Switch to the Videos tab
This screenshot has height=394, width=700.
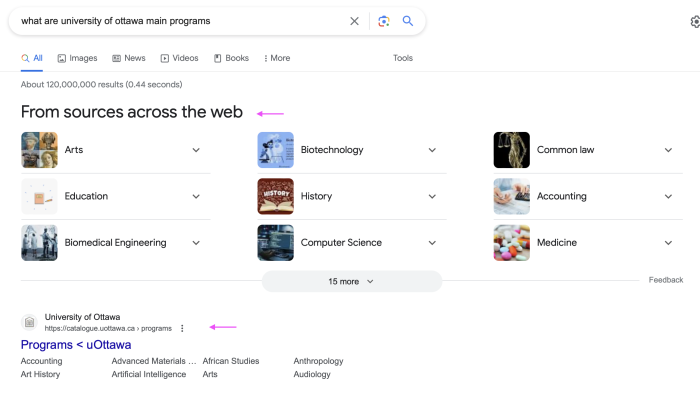[179, 58]
